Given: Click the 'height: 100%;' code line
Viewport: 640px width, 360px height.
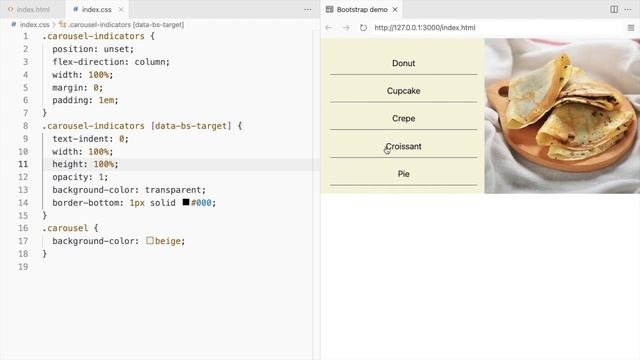Looking at the screenshot, I should [85, 164].
